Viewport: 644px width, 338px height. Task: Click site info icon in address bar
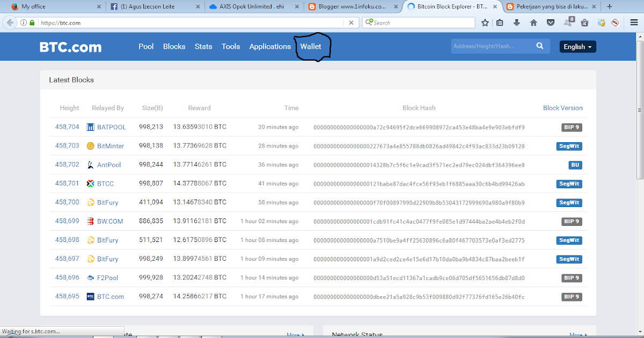(24, 23)
